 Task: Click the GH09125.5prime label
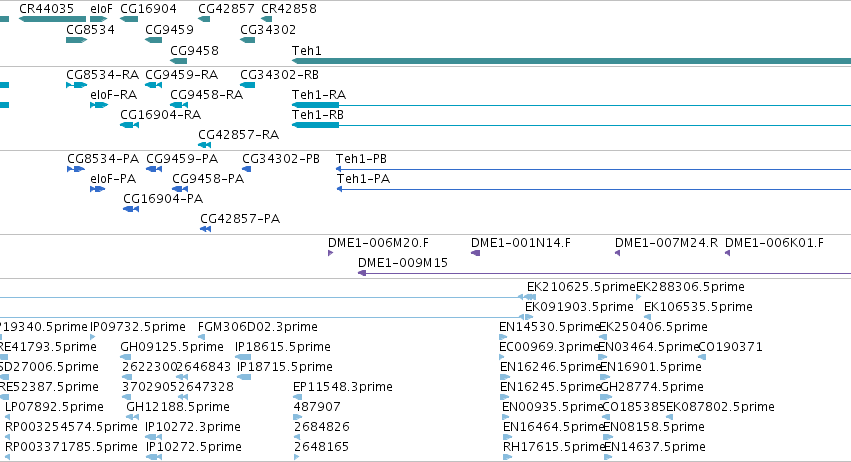tap(172, 347)
